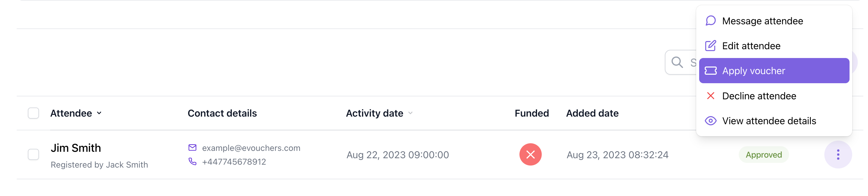Click the green Approved status badge
Image resolution: width=868 pixels, height=196 pixels.
pyautogui.click(x=764, y=155)
